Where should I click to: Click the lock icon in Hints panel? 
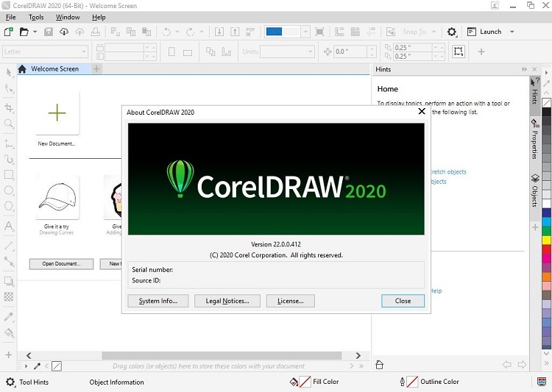379,365
